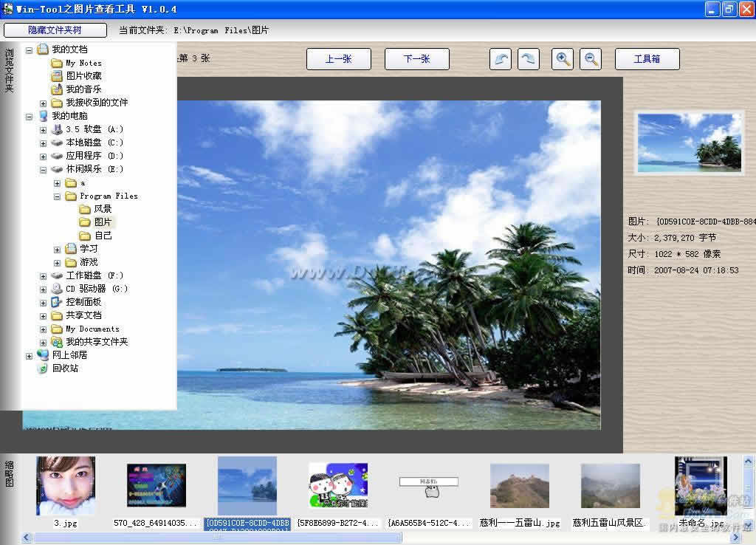Expand the 学习 folder node
The height and width of the screenshot is (545, 756).
pyautogui.click(x=57, y=250)
